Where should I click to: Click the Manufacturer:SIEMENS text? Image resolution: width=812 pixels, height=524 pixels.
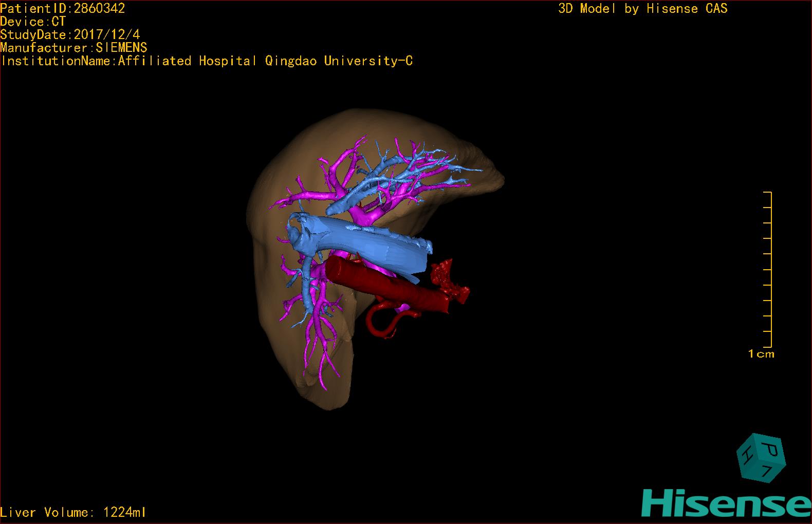[73, 48]
